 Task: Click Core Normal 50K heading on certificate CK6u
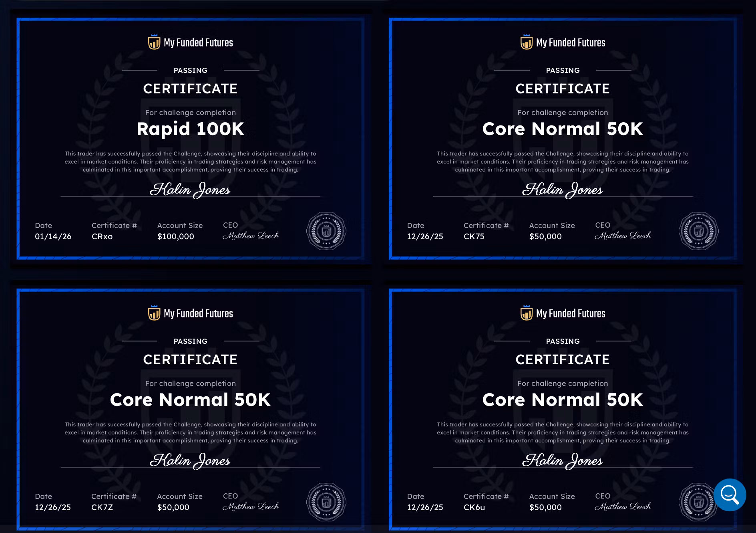pos(563,400)
